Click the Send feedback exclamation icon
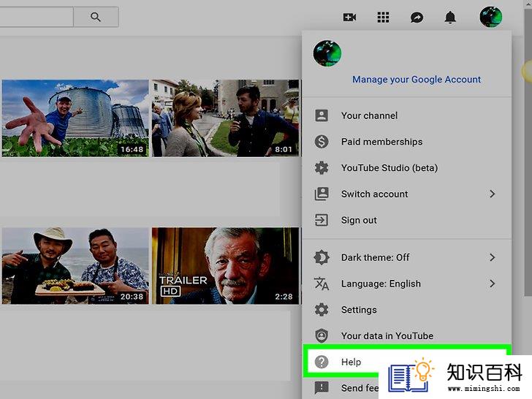This screenshot has width=532, height=399. point(322,387)
